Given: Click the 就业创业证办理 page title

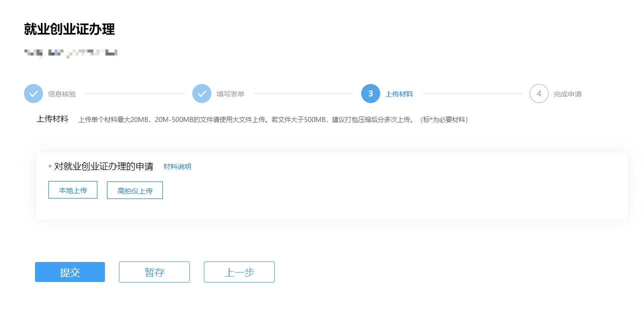Looking at the screenshot, I should tap(69, 29).
